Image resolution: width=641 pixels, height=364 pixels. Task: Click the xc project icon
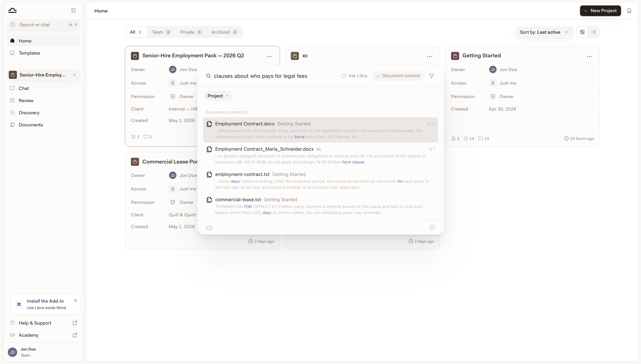click(295, 56)
